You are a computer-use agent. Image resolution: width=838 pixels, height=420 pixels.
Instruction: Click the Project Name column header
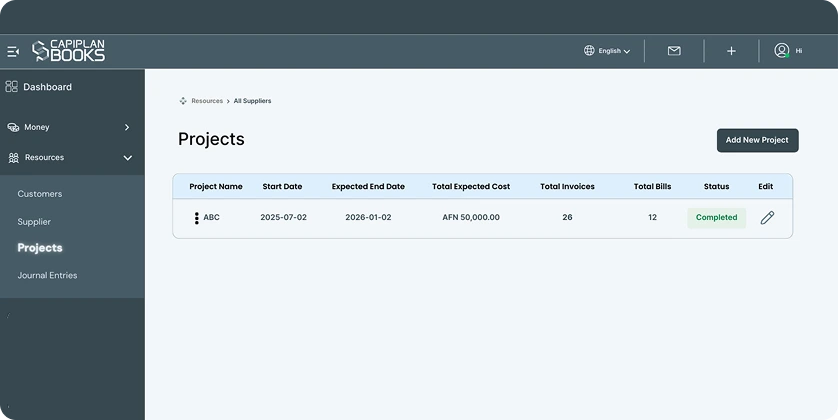[x=216, y=186]
